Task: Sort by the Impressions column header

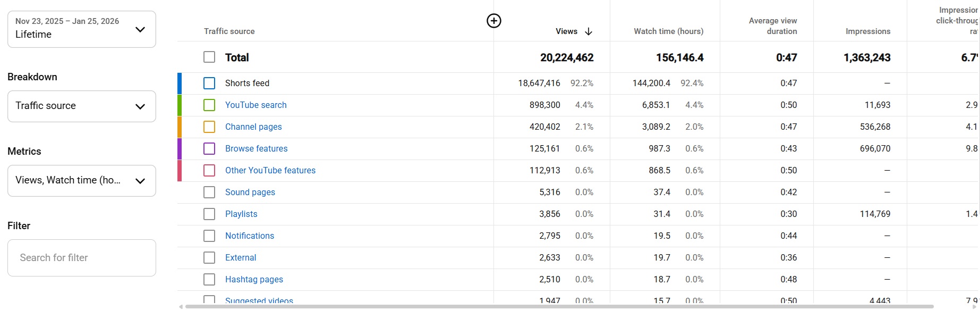Action: click(868, 31)
